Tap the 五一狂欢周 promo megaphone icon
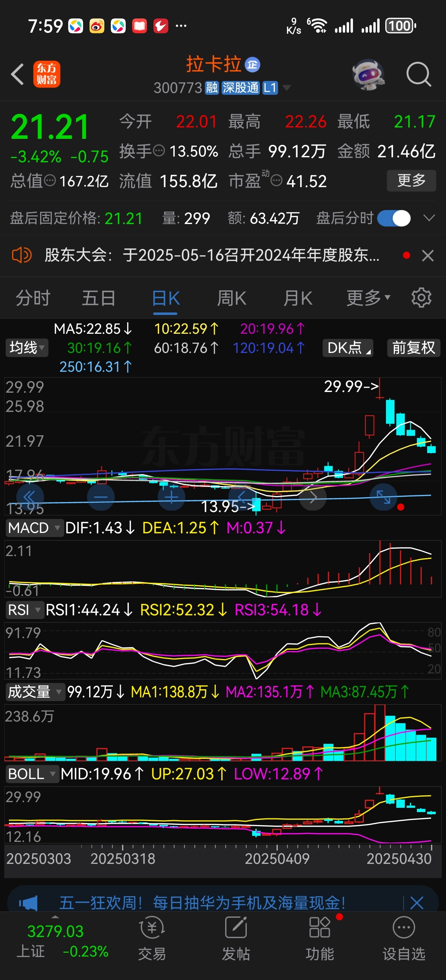 pyautogui.click(x=28, y=903)
